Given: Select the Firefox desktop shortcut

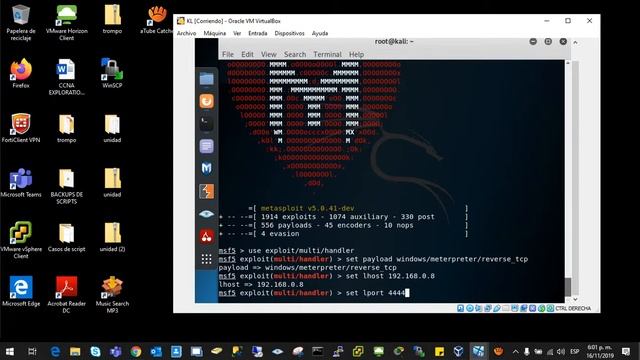Looking at the screenshot, I should click(21, 73).
